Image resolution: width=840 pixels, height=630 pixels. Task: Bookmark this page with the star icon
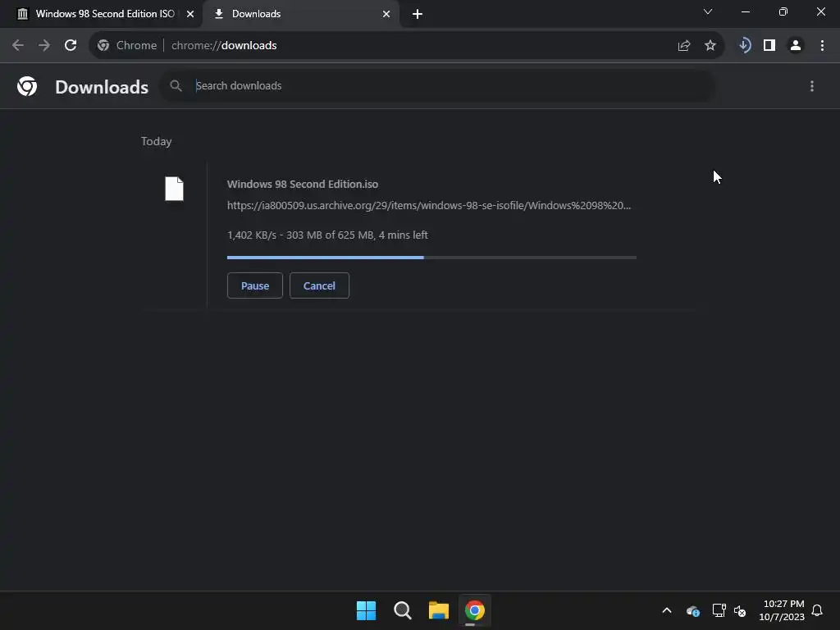pos(710,46)
